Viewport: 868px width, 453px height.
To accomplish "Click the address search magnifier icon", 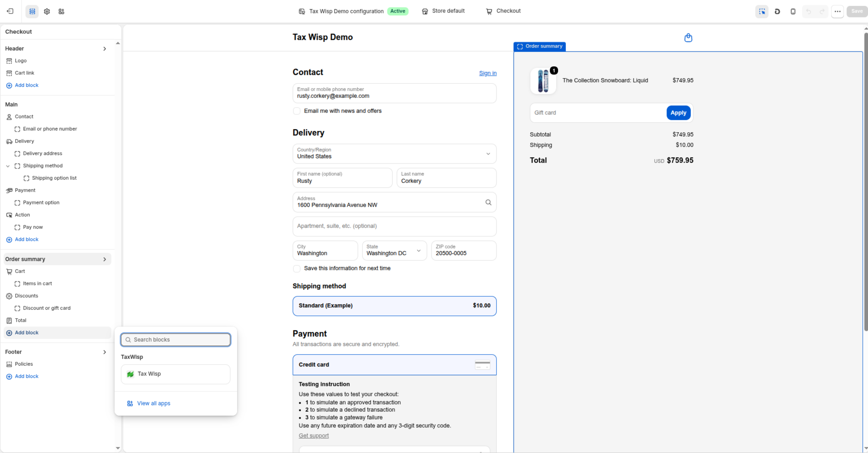I will pyautogui.click(x=488, y=202).
